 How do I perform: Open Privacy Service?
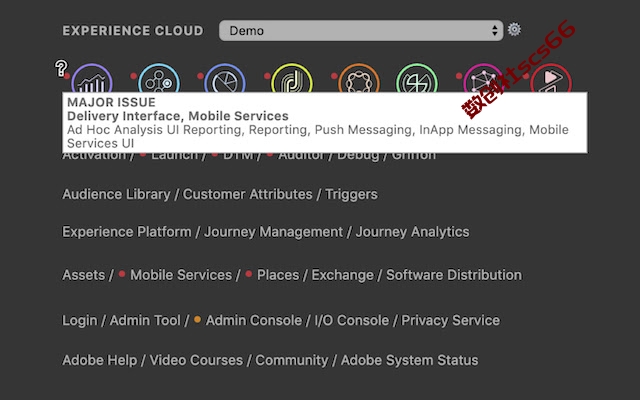tap(451, 320)
